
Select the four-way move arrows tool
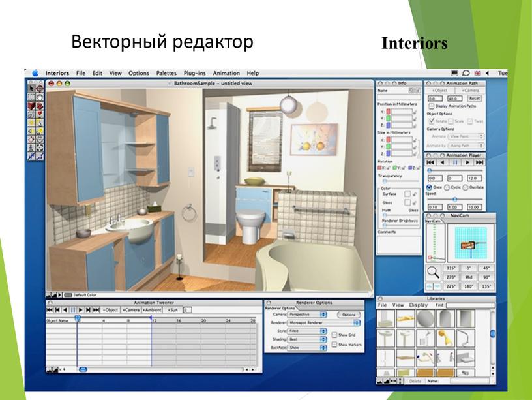[40, 148]
